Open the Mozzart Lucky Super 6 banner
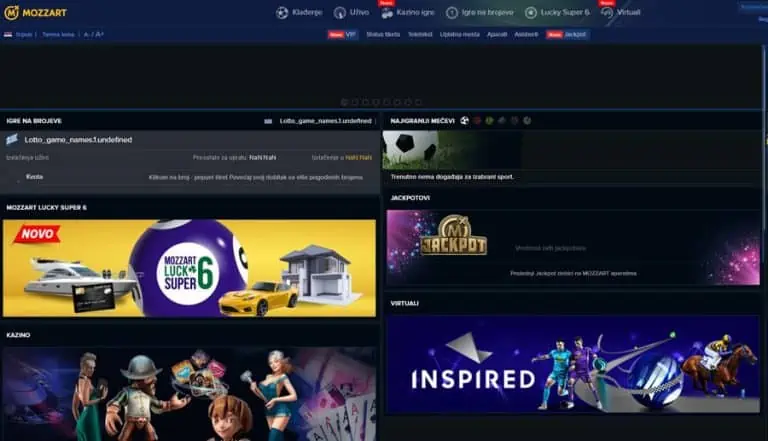Screen dimensions: 768x441 coord(189,268)
